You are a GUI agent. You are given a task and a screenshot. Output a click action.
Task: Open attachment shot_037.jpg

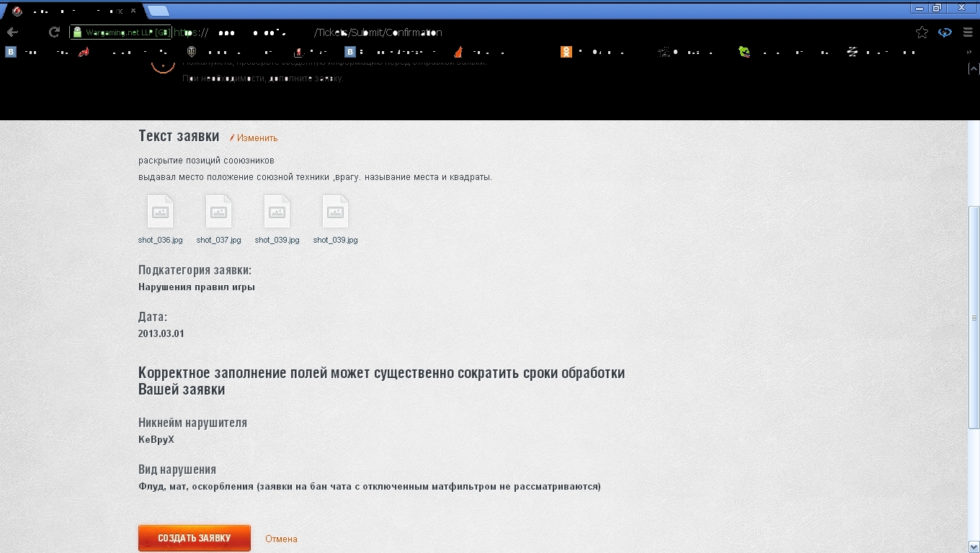point(218,220)
